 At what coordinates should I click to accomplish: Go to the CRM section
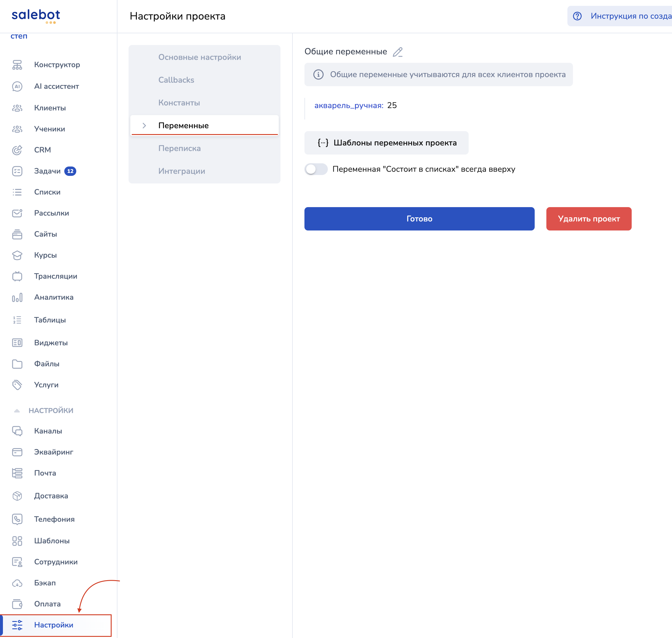[x=42, y=150]
